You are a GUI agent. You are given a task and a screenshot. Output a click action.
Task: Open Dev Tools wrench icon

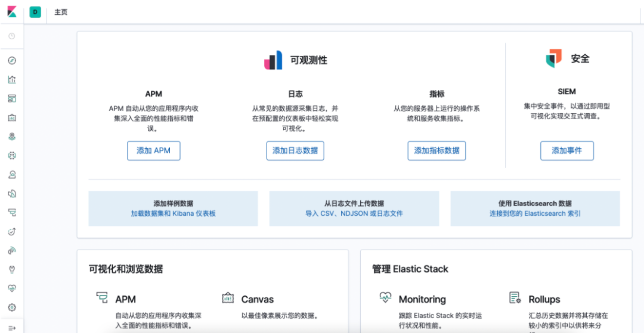[12, 269]
